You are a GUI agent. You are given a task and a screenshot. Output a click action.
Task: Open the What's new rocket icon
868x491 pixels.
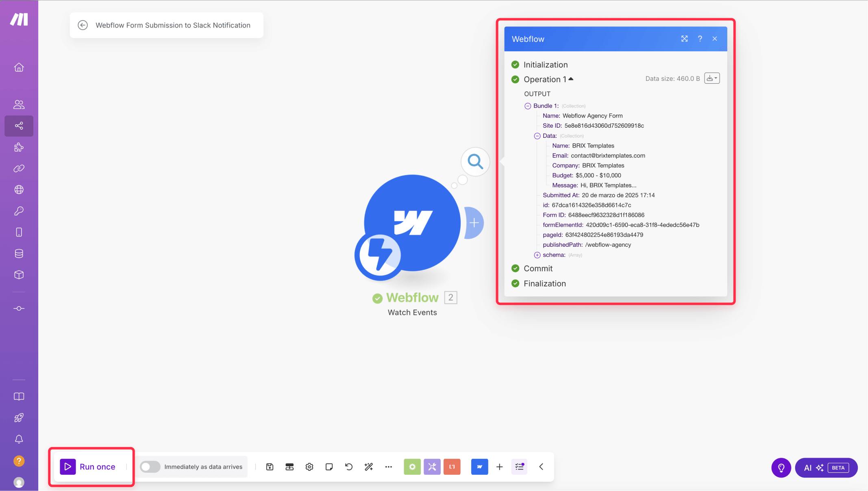pos(19,418)
